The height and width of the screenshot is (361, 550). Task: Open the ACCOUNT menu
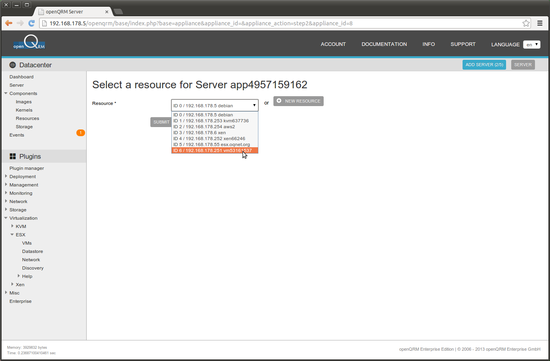[333, 44]
